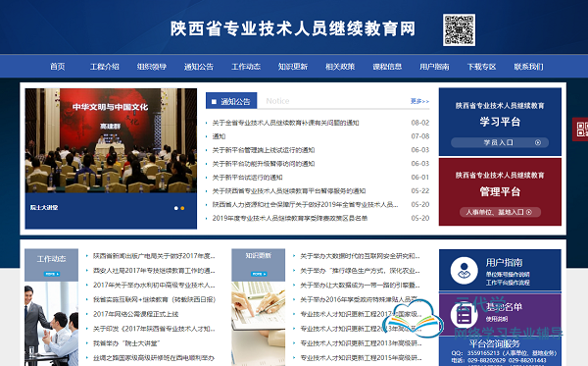Click arrow icon in 学员入口 button

[x=538, y=142]
